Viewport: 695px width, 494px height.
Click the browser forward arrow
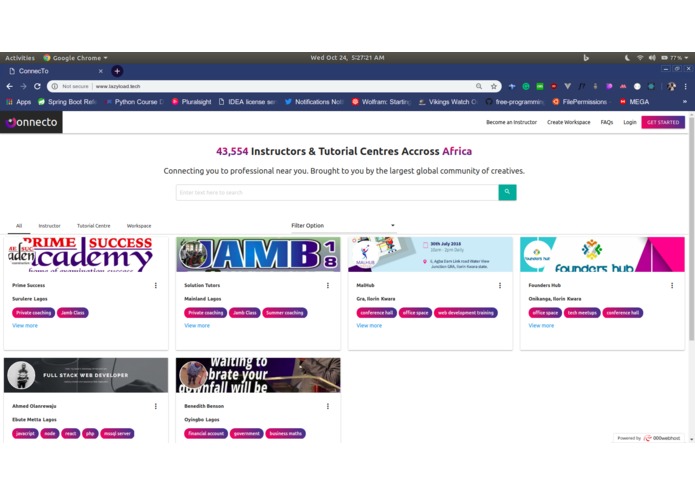[x=23, y=86]
